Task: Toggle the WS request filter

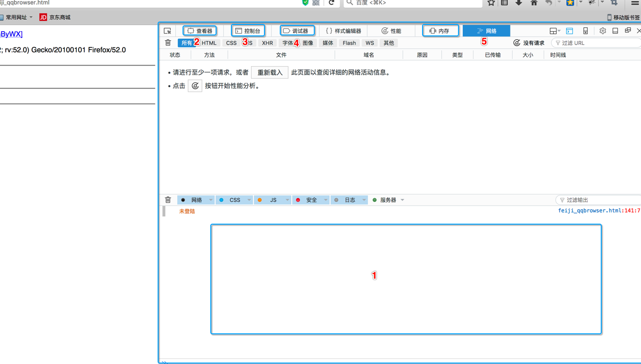Action: click(x=370, y=43)
